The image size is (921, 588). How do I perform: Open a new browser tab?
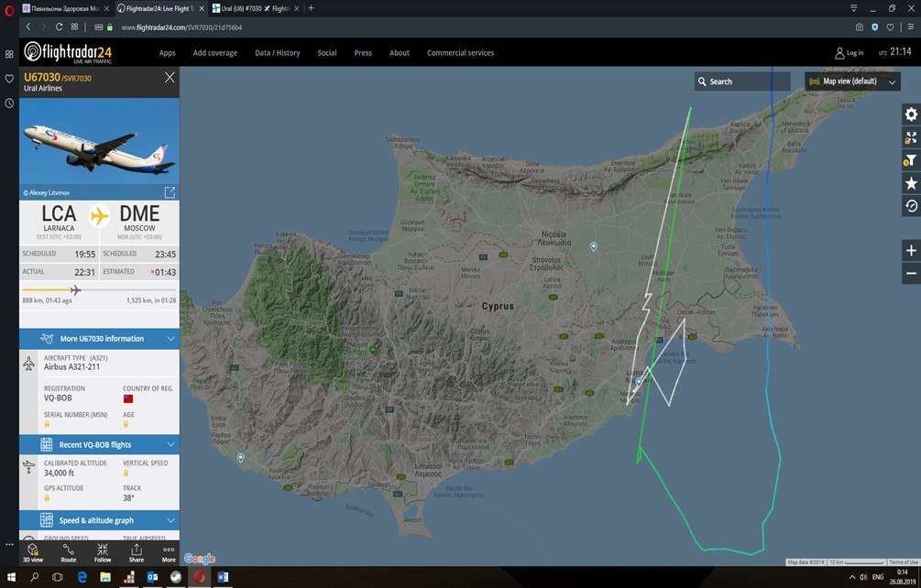tap(311, 8)
